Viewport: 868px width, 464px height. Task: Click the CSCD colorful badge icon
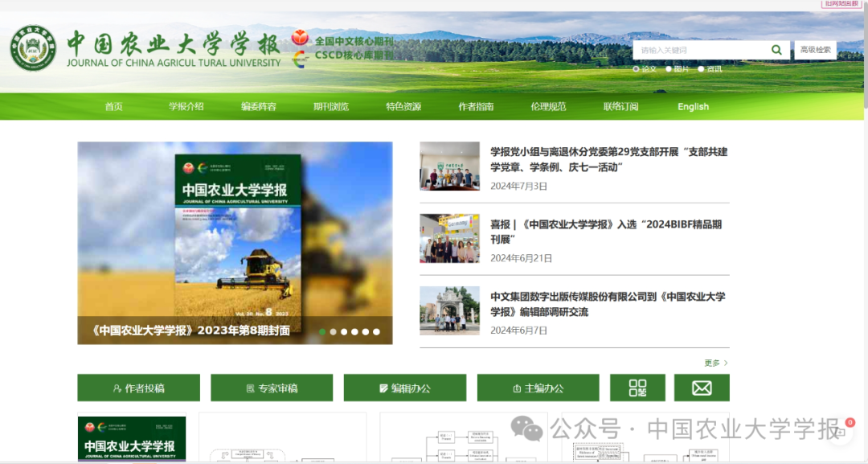click(x=300, y=60)
